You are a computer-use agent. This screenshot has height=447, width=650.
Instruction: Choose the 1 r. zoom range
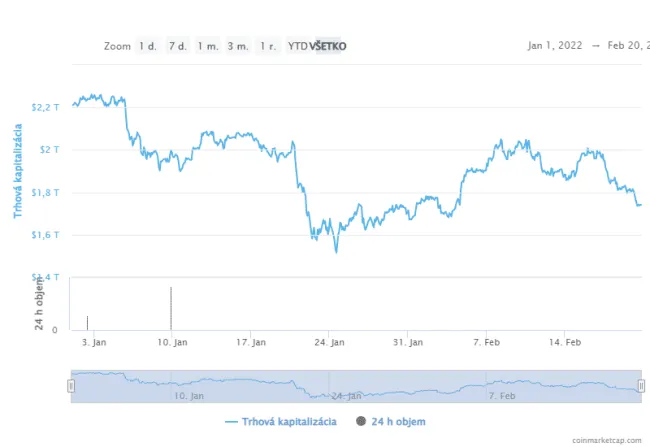(x=267, y=46)
